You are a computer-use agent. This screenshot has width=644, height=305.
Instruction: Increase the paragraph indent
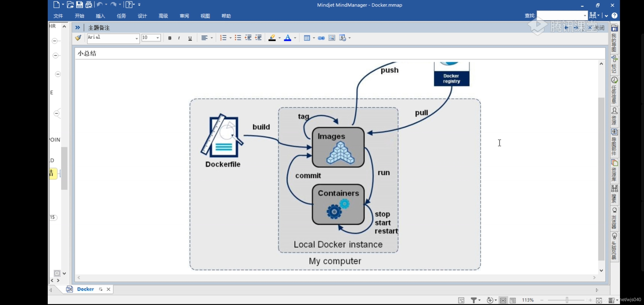pos(258,38)
